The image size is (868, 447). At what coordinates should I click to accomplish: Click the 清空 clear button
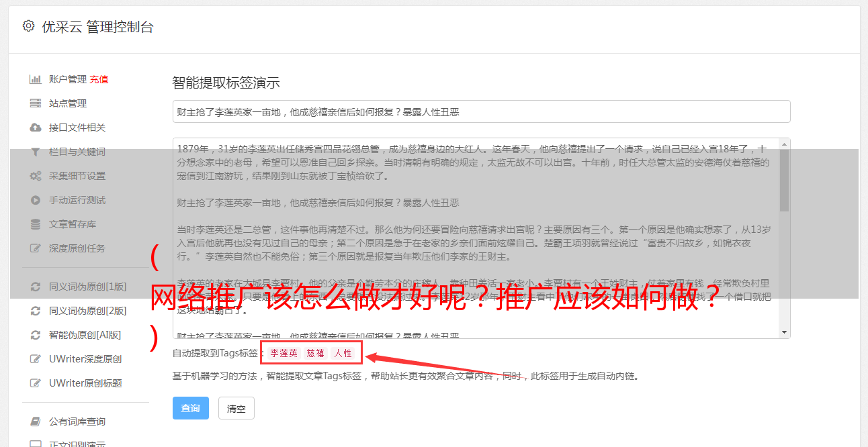(x=236, y=408)
